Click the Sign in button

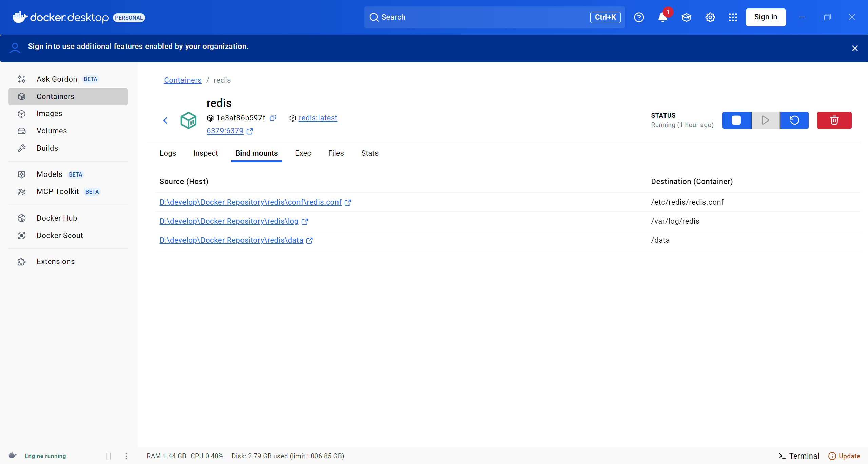pos(766,17)
